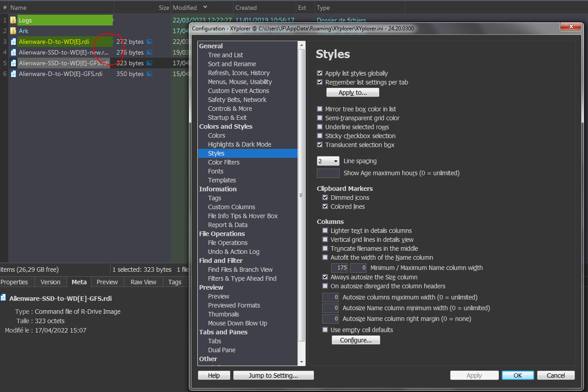Click the Autosize columns maximum width field
The height and width of the screenshot is (392, 588).
pyautogui.click(x=331, y=297)
